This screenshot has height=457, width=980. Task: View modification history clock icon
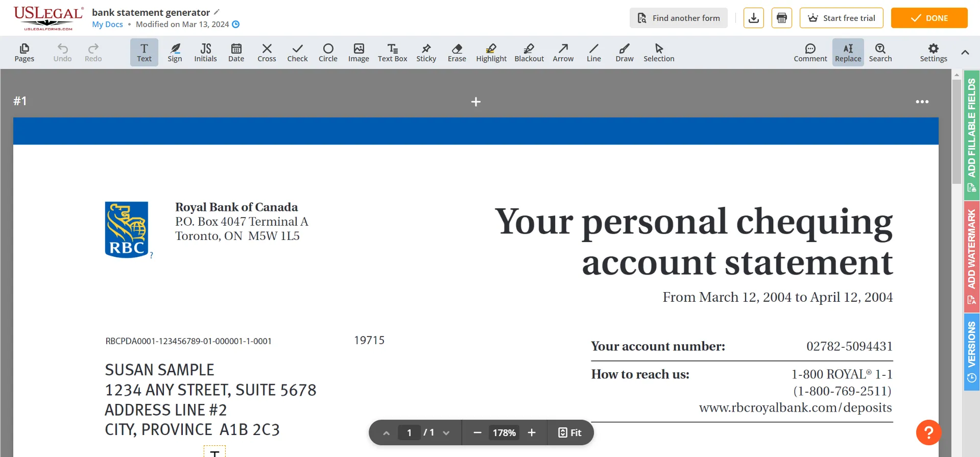tap(235, 25)
